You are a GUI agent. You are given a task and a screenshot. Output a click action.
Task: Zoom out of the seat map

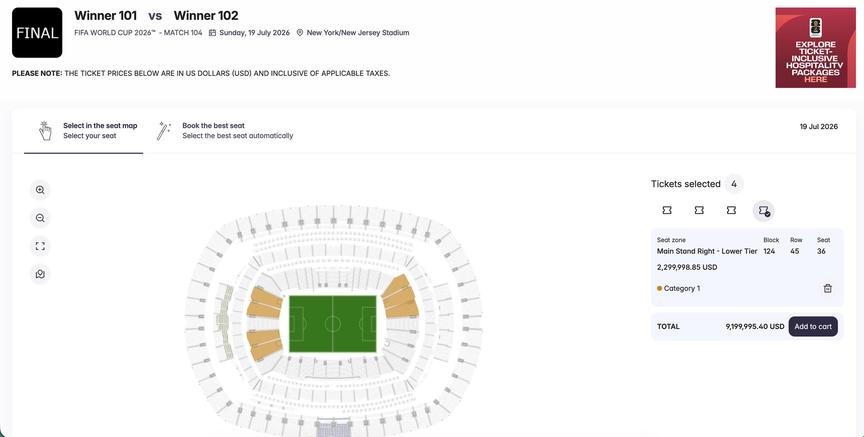coord(40,218)
